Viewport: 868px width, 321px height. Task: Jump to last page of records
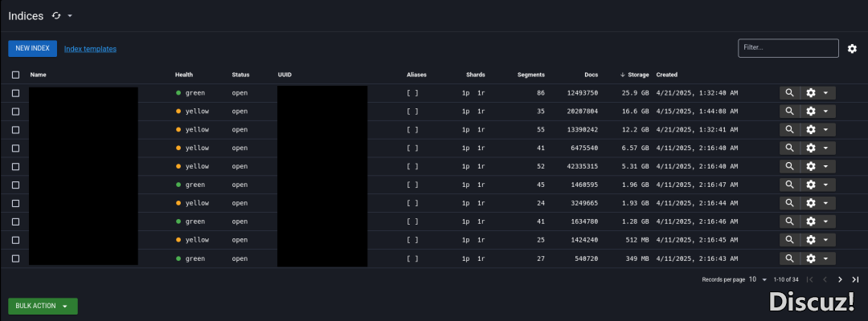click(855, 279)
